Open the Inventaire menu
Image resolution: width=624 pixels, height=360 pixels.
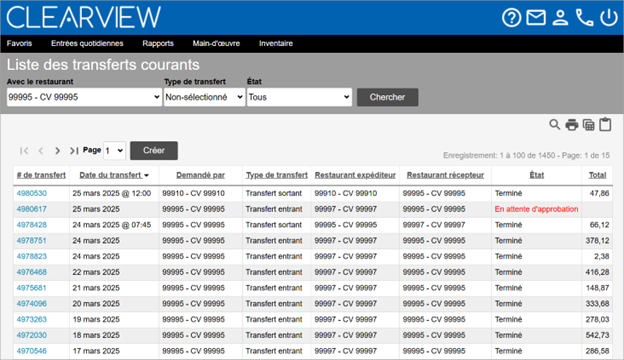tap(276, 43)
